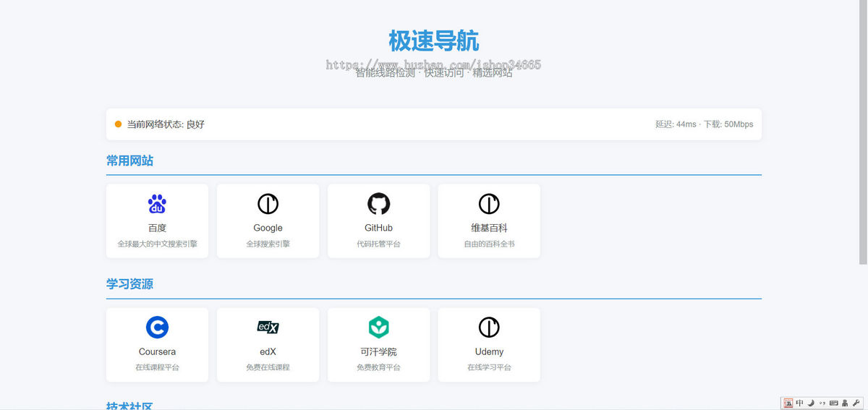The width and height of the screenshot is (868, 410).
Task: Click the 当前网络状态: 良好 text
Action: click(166, 124)
